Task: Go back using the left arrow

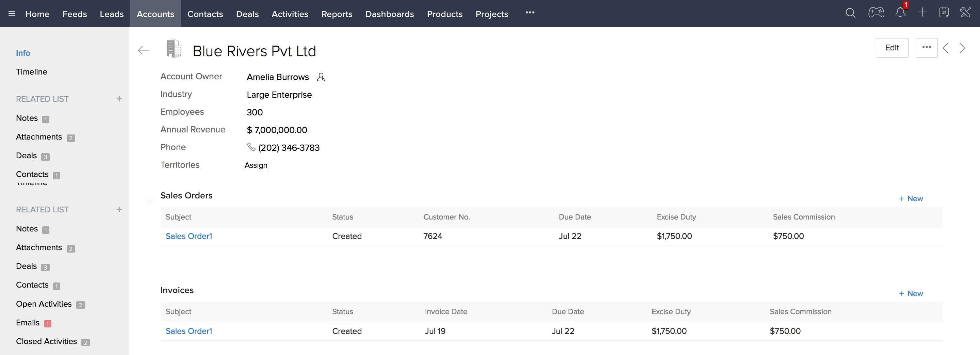Action: (143, 50)
